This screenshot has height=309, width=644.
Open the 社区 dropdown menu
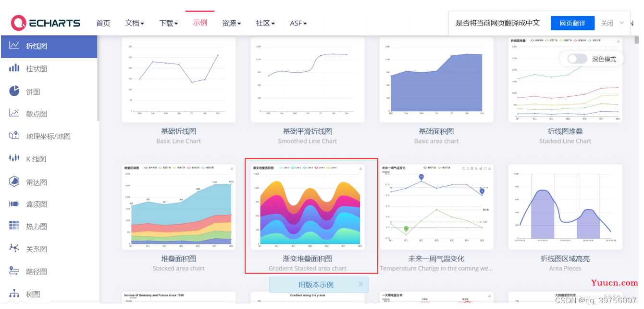pyautogui.click(x=266, y=23)
